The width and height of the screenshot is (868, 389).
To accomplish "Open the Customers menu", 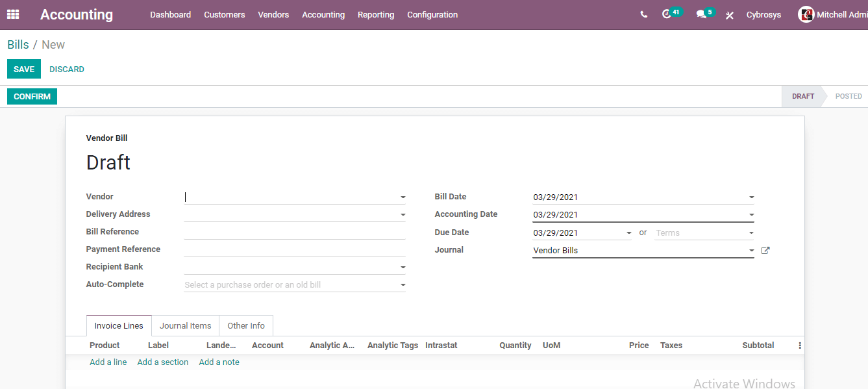I will [225, 14].
